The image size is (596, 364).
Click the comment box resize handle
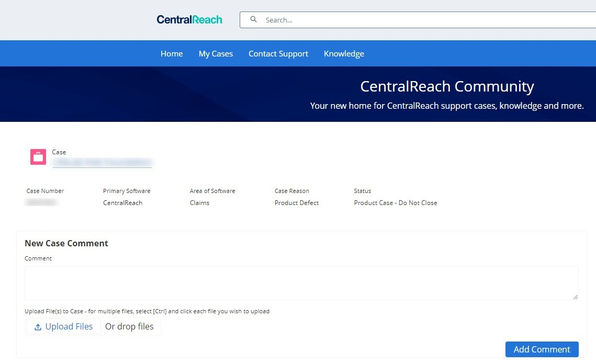576,297
